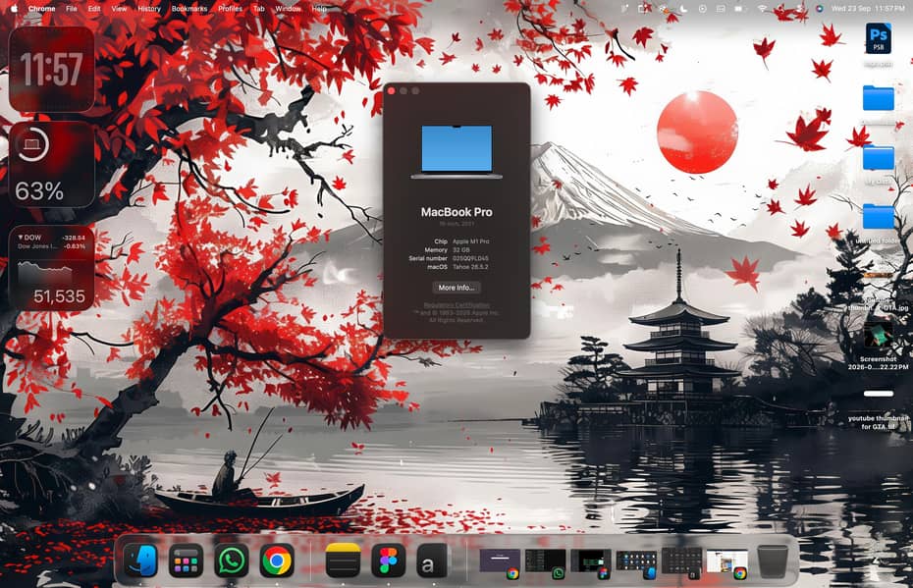Open the Regulatory Certification link
The width and height of the screenshot is (913, 588).
coord(456,305)
